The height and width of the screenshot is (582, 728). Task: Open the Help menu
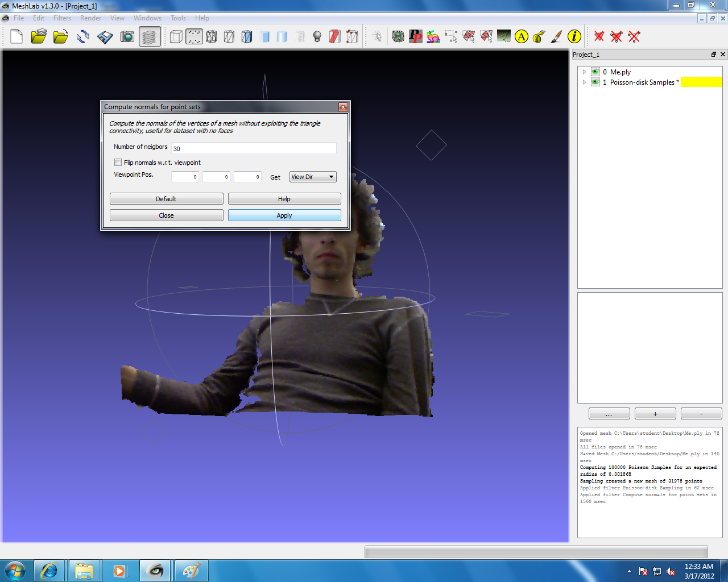202,18
